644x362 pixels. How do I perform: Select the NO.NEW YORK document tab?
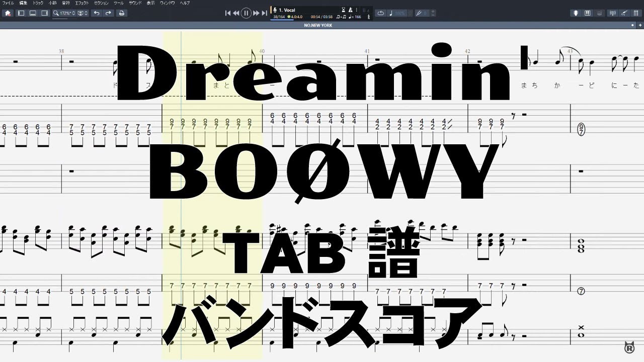[317, 25]
